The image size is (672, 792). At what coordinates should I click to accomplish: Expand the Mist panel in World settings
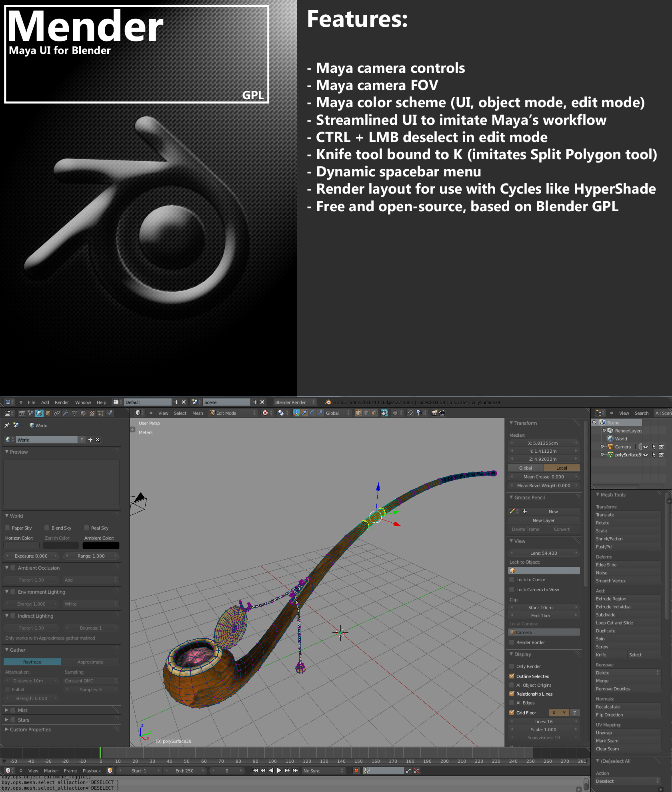pyautogui.click(x=7, y=710)
